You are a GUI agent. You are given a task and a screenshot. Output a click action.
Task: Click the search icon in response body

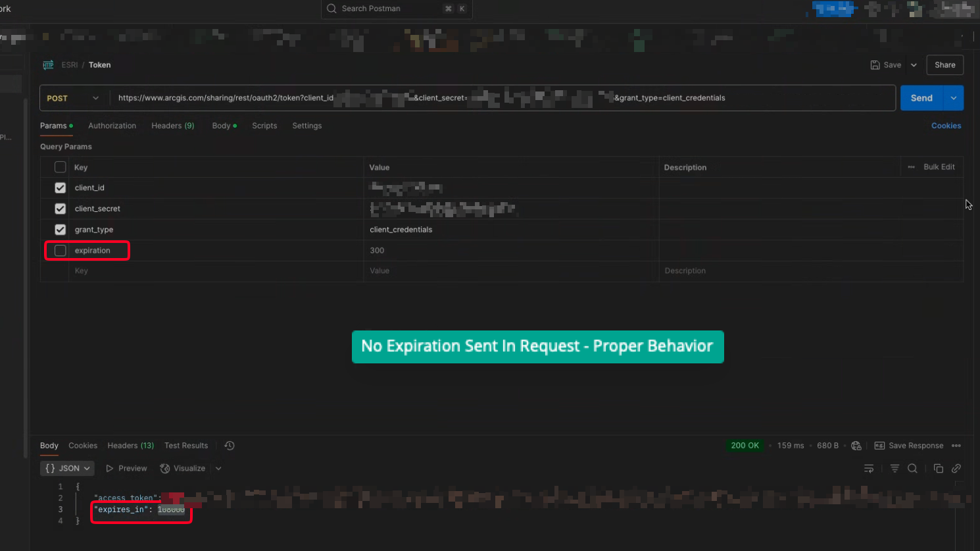[912, 468]
